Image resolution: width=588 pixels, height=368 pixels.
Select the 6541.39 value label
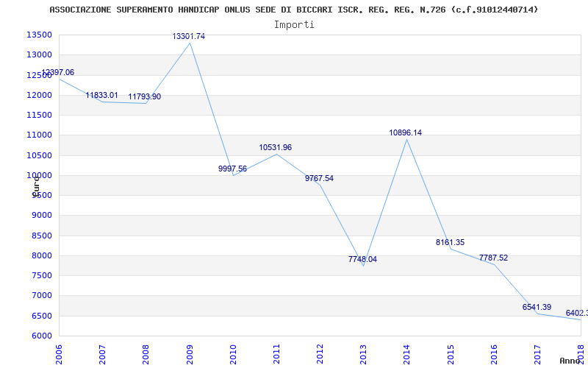pos(537,307)
